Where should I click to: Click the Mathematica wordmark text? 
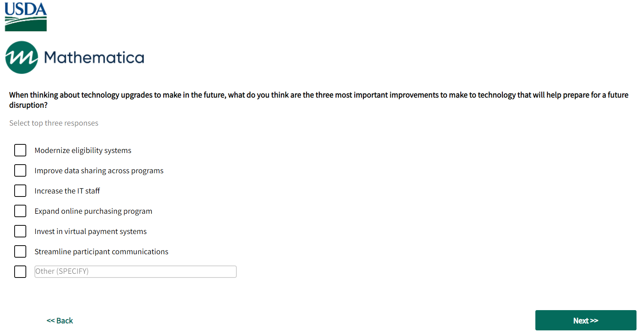click(94, 58)
